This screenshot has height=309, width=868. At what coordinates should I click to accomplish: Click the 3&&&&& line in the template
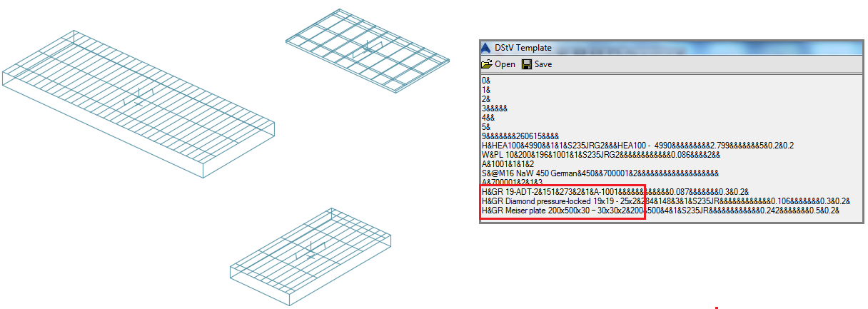point(495,108)
